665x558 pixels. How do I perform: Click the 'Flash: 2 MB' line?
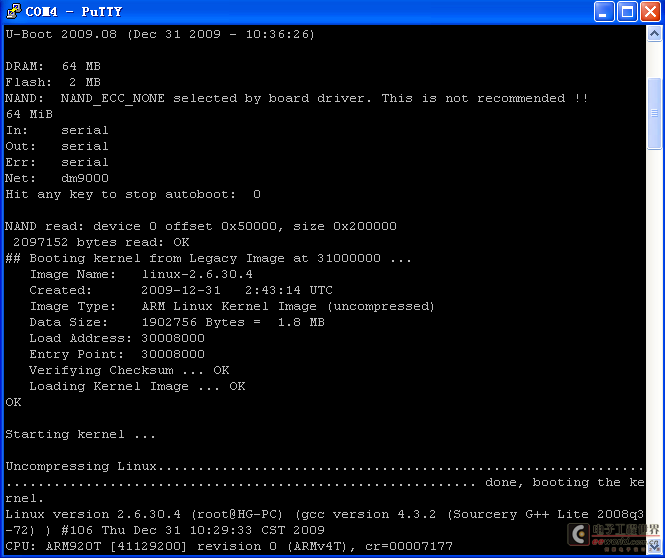pos(53,82)
